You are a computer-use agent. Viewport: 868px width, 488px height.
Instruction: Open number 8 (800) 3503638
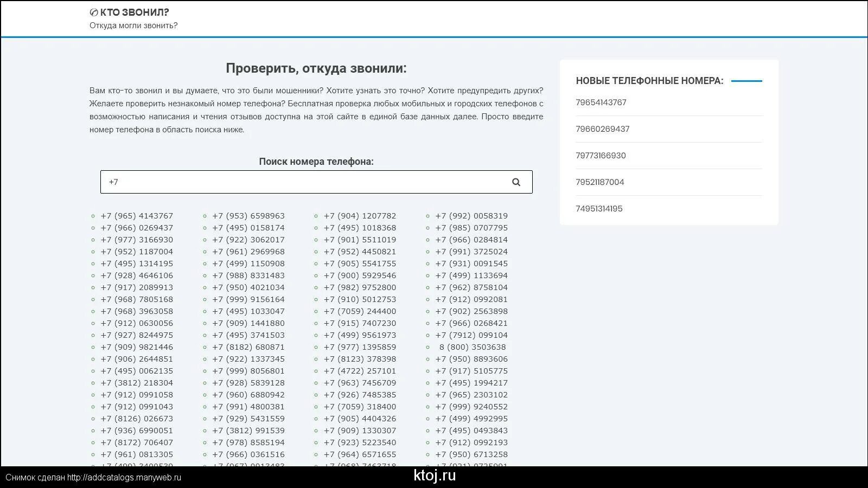point(473,347)
